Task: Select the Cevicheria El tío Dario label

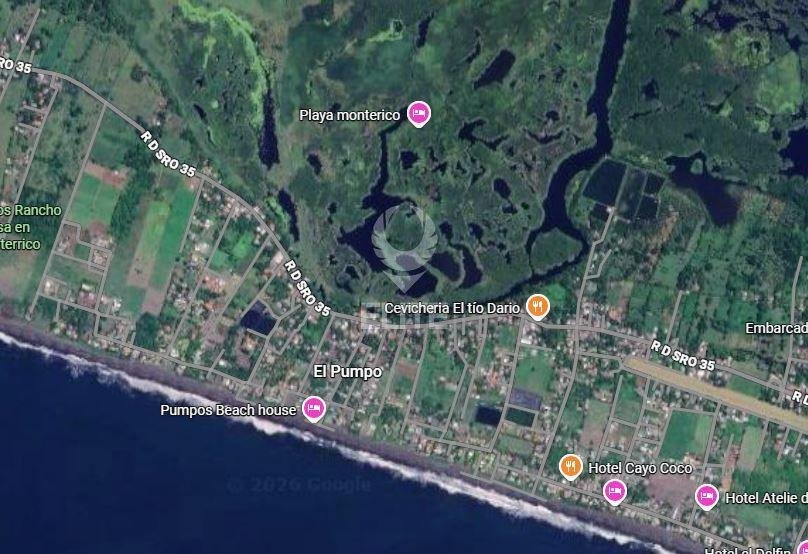Action: pos(452,308)
